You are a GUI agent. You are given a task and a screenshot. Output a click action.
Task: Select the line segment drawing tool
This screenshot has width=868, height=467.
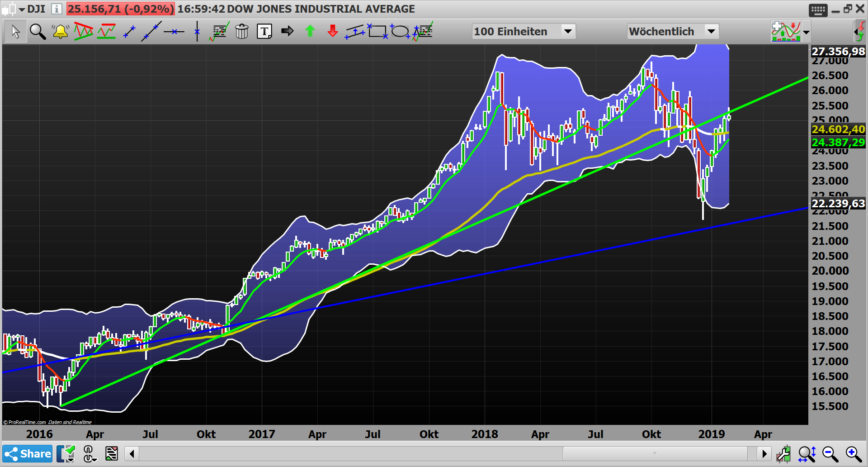coord(129,32)
